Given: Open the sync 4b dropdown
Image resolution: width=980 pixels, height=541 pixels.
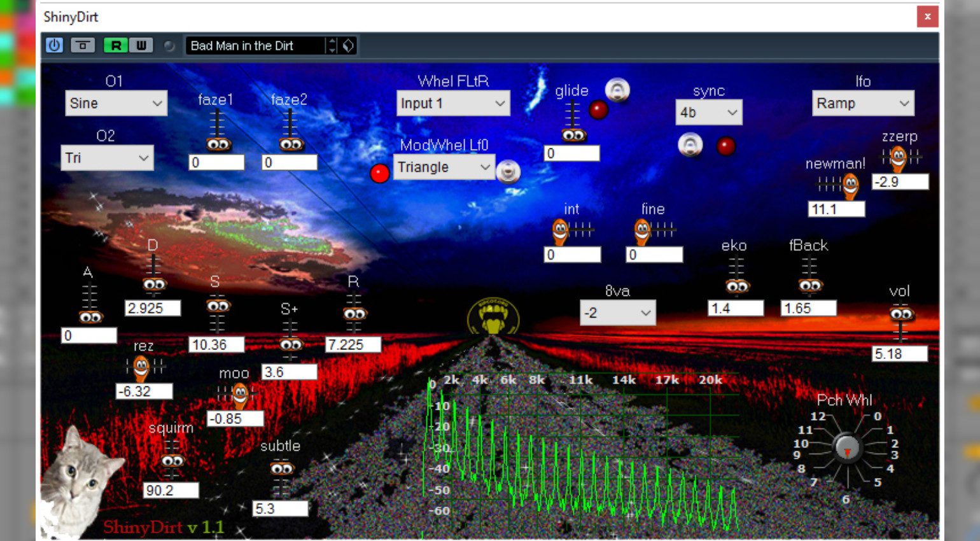Looking at the screenshot, I should tap(708, 113).
